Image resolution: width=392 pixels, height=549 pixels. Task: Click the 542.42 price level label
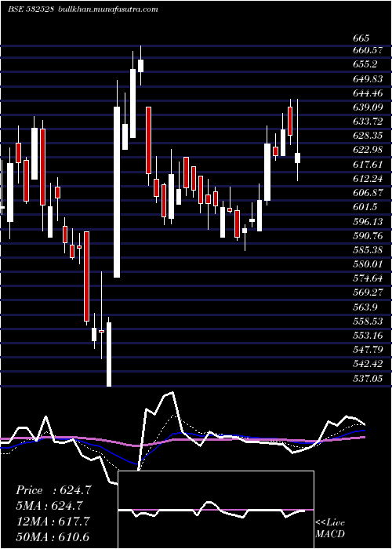368,364
